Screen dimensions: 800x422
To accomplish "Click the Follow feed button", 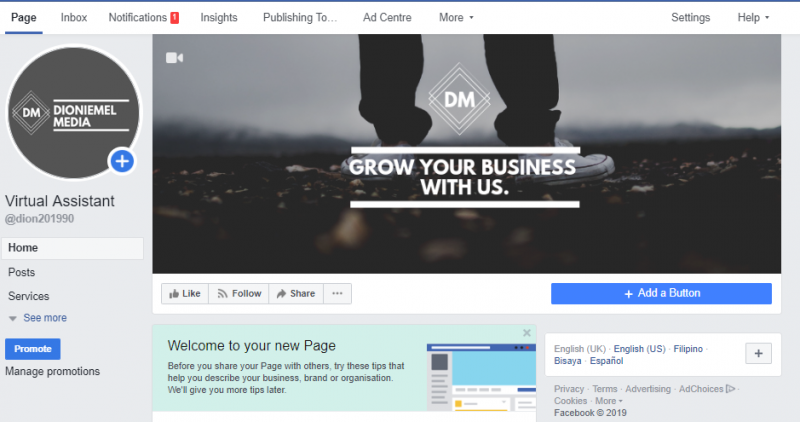I will click(x=239, y=293).
